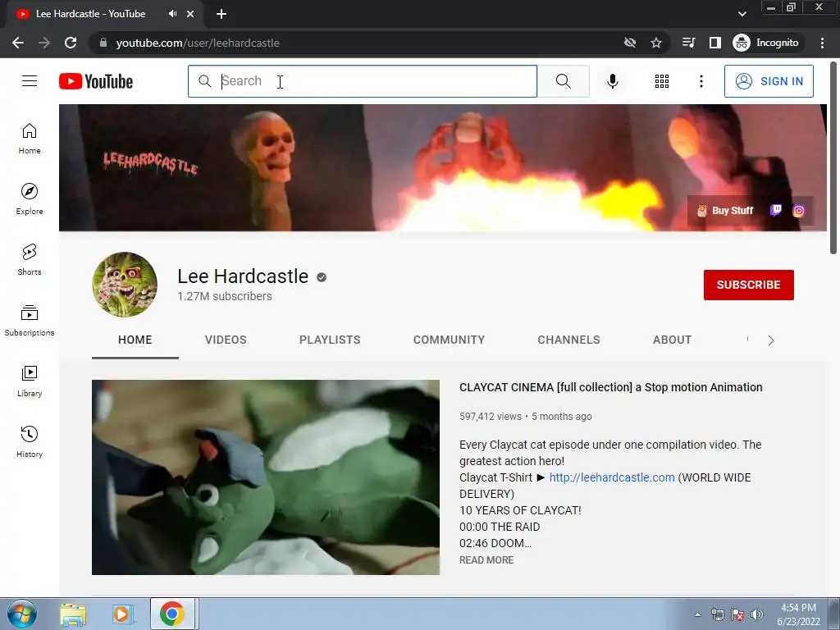Open Chrome media control icon

[689, 43]
